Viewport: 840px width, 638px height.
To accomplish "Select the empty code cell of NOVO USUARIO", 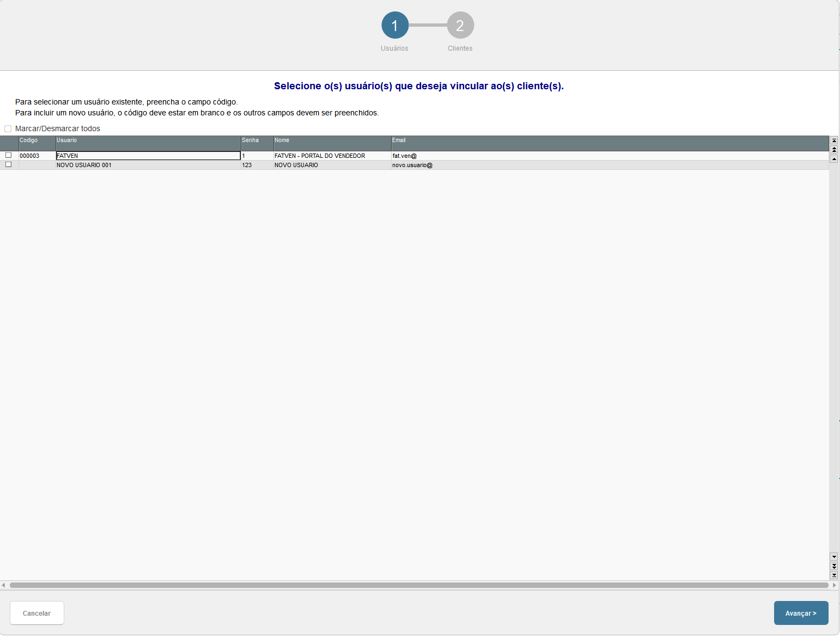I will pos(37,165).
